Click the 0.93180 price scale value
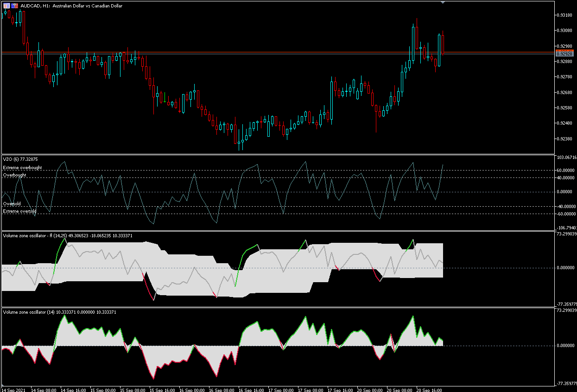 click(x=565, y=15)
